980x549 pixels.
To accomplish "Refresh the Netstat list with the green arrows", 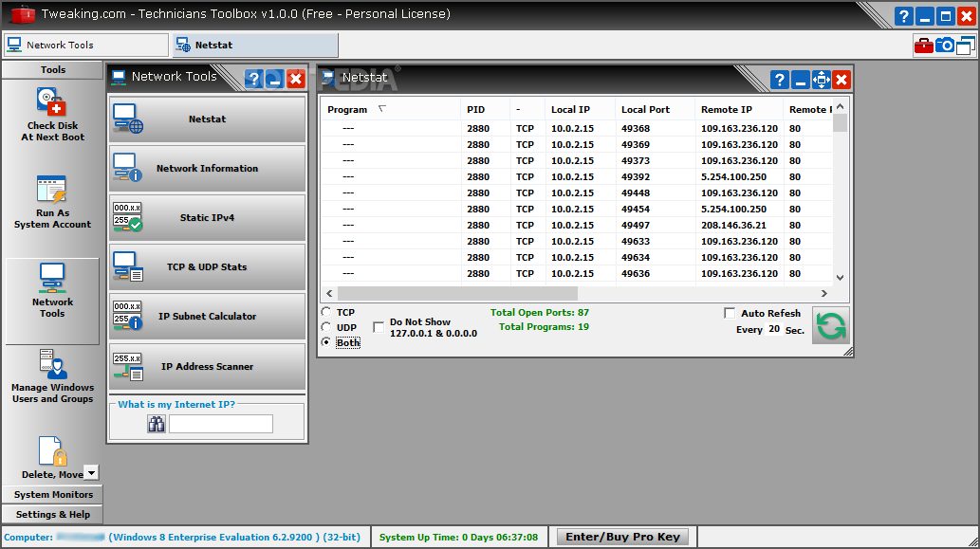I will click(831, 325).
